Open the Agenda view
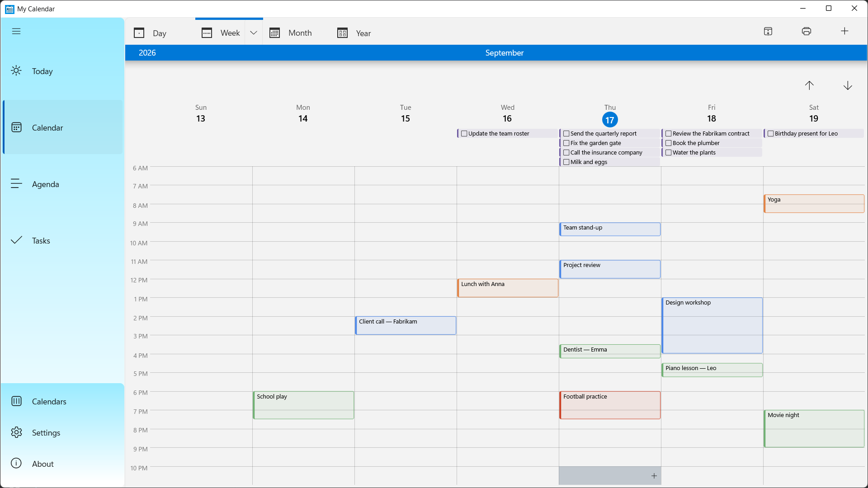 tap(63, 184)
